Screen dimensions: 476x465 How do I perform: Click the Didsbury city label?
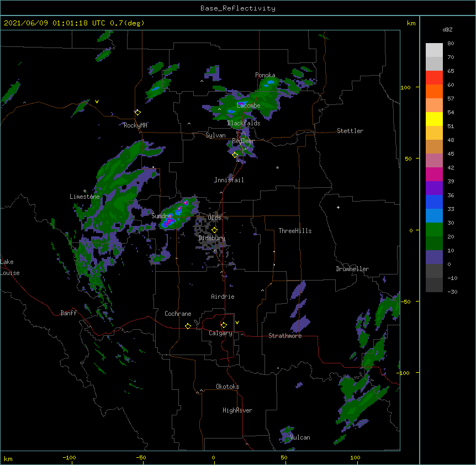pos(211,238)
